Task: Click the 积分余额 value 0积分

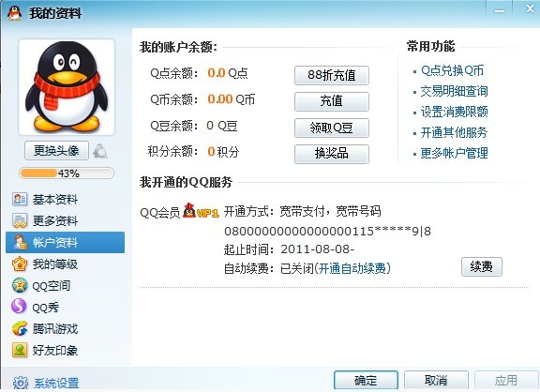Action: tap(223, 152)
